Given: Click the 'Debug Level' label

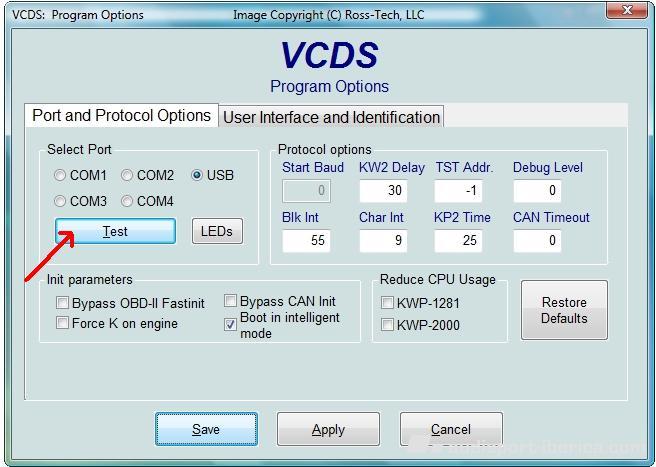Looking at the screenshot, I should coord(548,167).
